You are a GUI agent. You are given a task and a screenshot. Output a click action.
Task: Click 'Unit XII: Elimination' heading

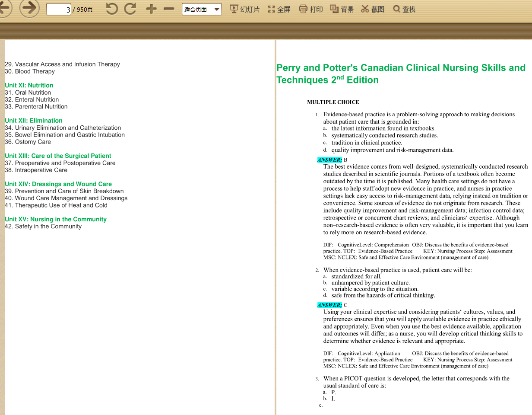point(34,121)
